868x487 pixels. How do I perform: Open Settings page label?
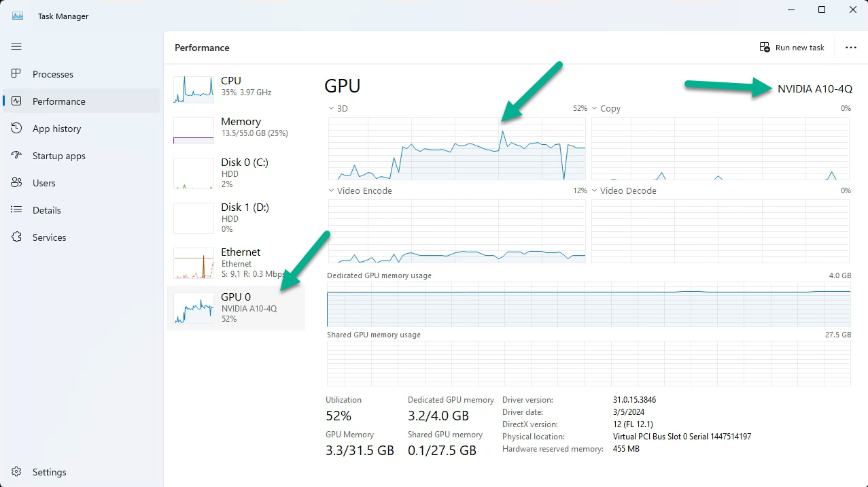click(50, 472)
